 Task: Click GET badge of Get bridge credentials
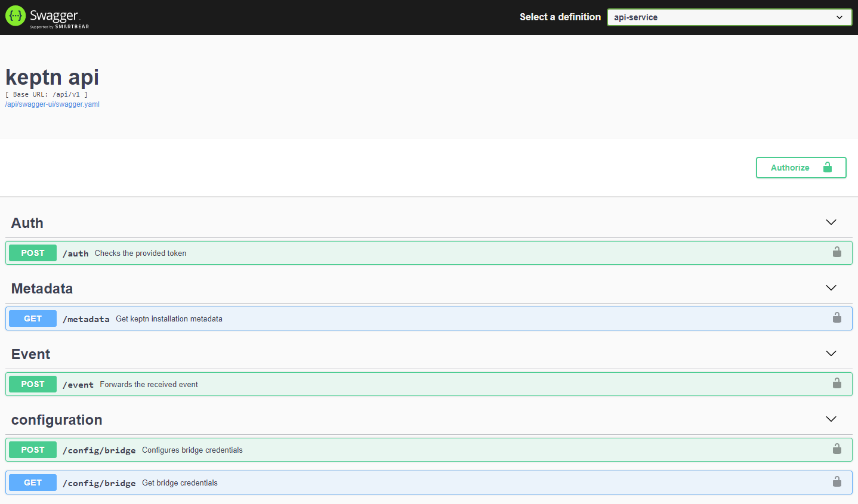click(33, 483)
